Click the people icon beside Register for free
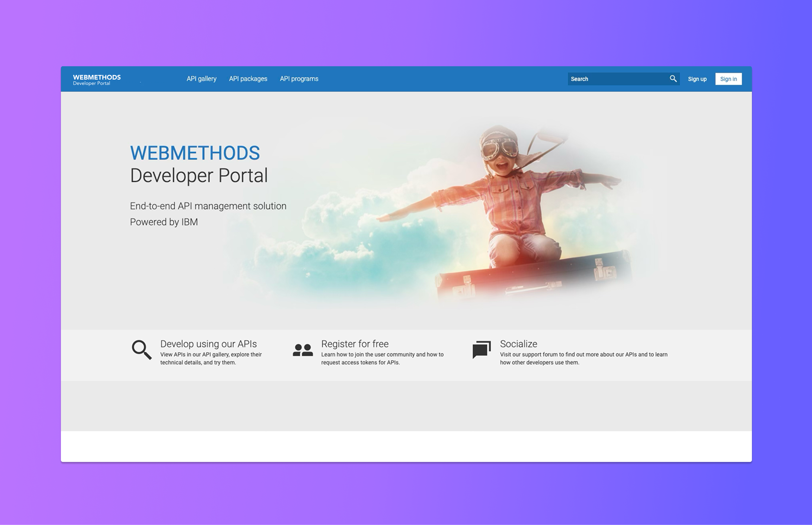Viewport: 812px width, 525px height. coord(303,350)
